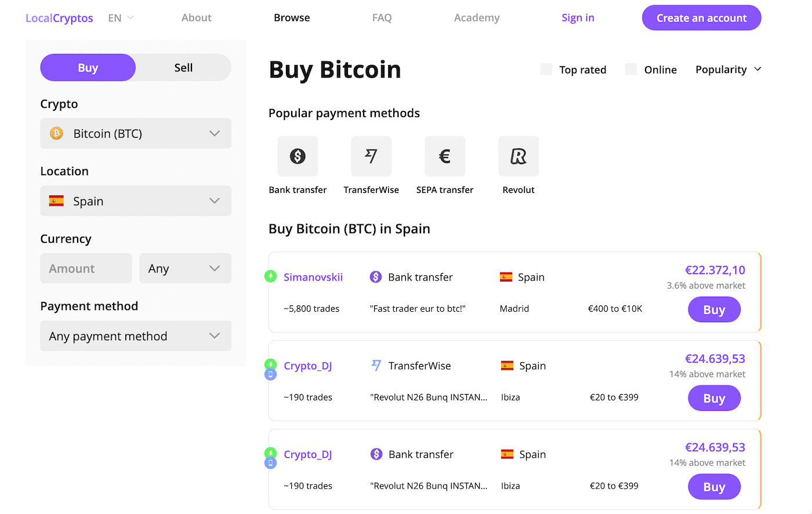812x514 pixels.
Task: Open Crypto_DJ profile from TransferWise offer
Action: tap(307, 366)
